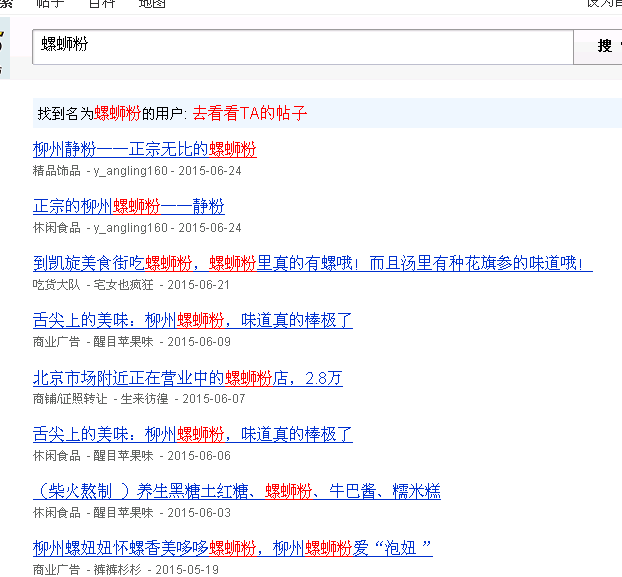The height and width of the screenshot is (577, 622).
Task: Open the 柳州螺妞妞怀螺香美哆哆螺蛳粉 post
Action: (232, 549)
